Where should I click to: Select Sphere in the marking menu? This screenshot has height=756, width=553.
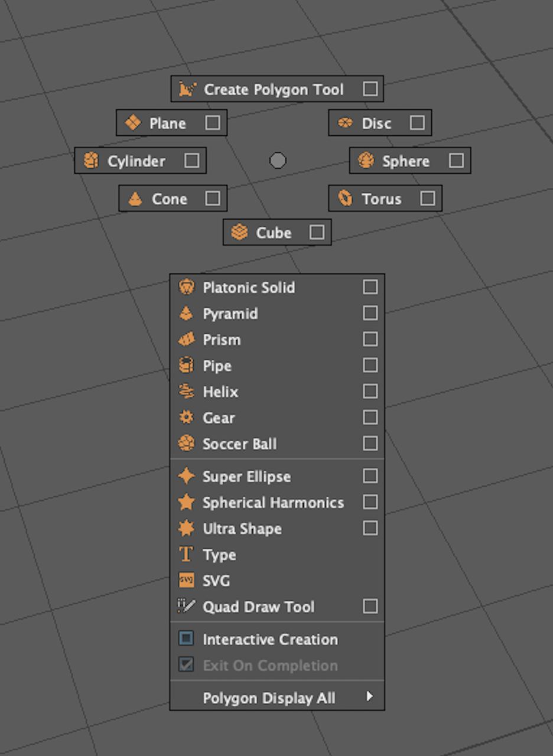[x=410, y=160]
